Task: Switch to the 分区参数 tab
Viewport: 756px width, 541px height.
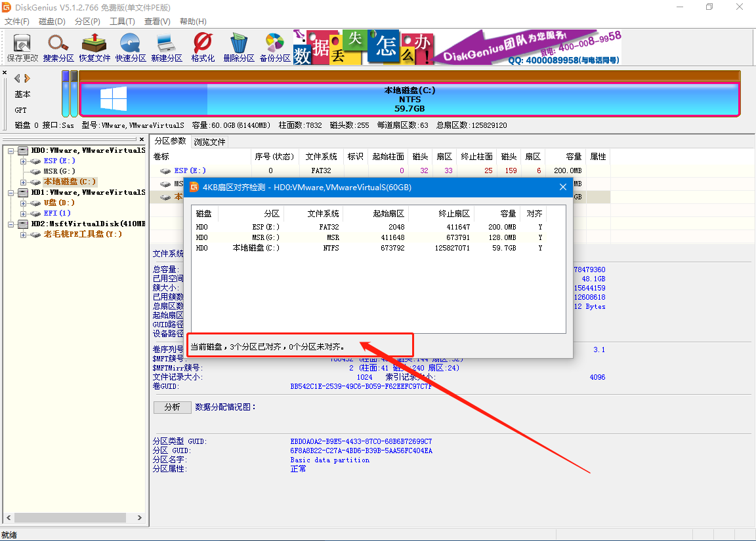Action: (x=170, y=141)
